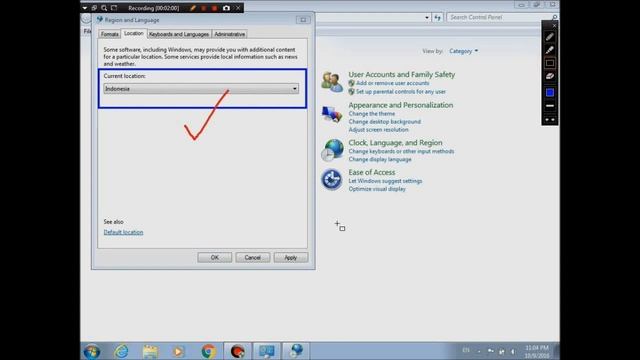Screen dimensions: 640x360
Task: Click Change display language link
Action: click(x=380, y=160)
